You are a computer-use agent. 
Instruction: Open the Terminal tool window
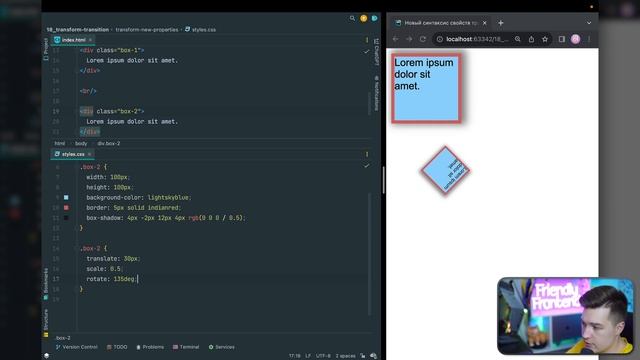[186, 347]
